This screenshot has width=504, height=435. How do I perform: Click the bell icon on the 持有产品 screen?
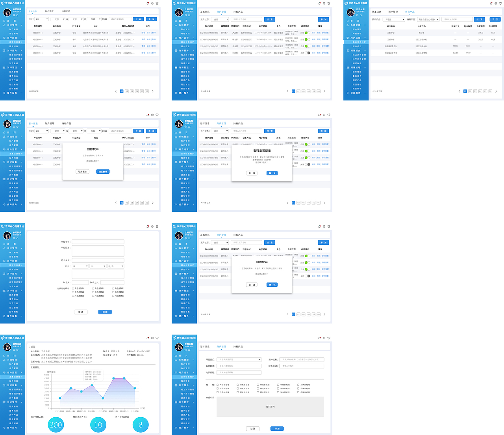(x=491, y=3)
